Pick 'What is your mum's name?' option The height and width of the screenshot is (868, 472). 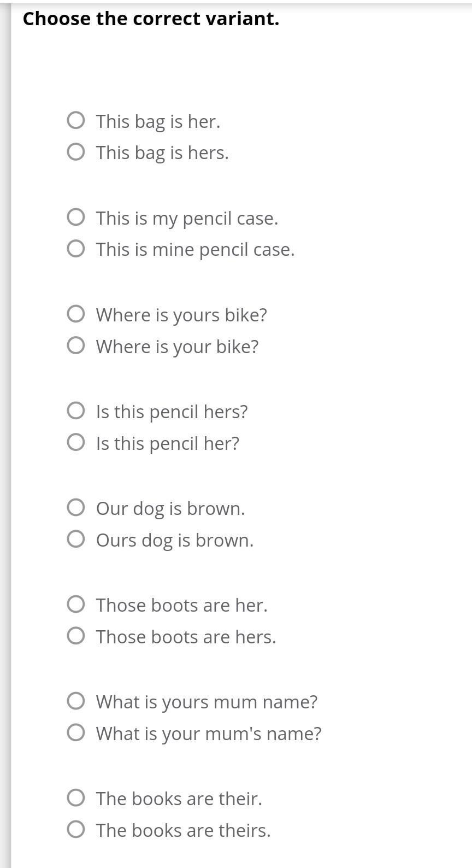point(76,732)
